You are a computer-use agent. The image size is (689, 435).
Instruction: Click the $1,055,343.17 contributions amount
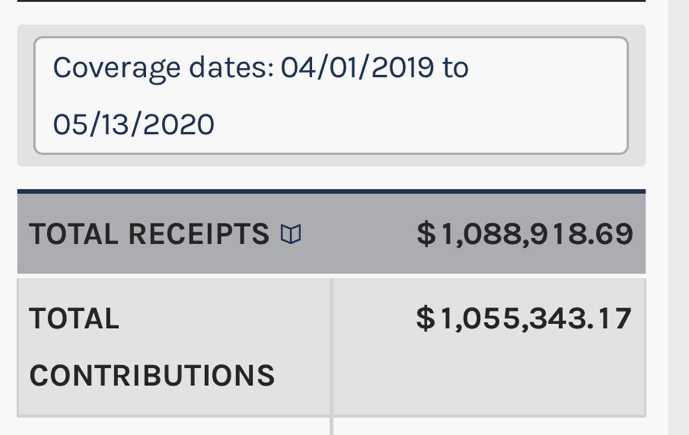[x=524, y=319]
